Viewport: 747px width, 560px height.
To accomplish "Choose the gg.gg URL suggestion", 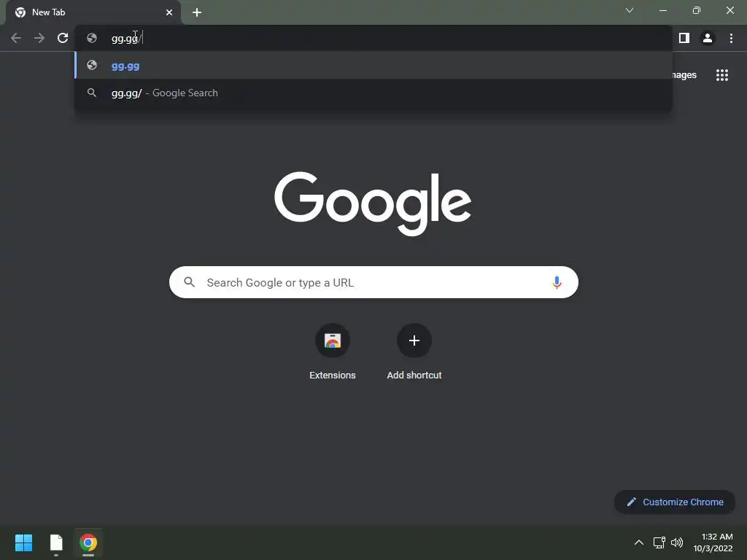I will (x=373, y=65).
